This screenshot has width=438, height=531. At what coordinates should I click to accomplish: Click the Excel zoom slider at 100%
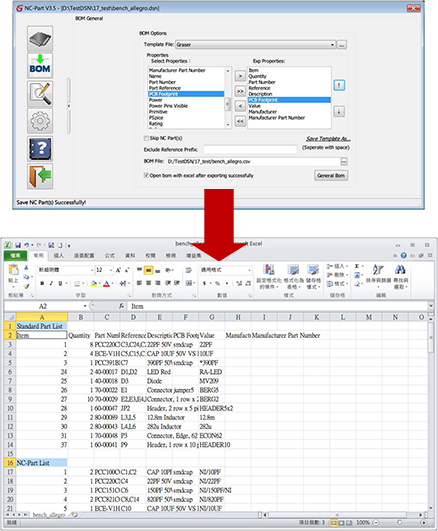click(x=400, y=523)
